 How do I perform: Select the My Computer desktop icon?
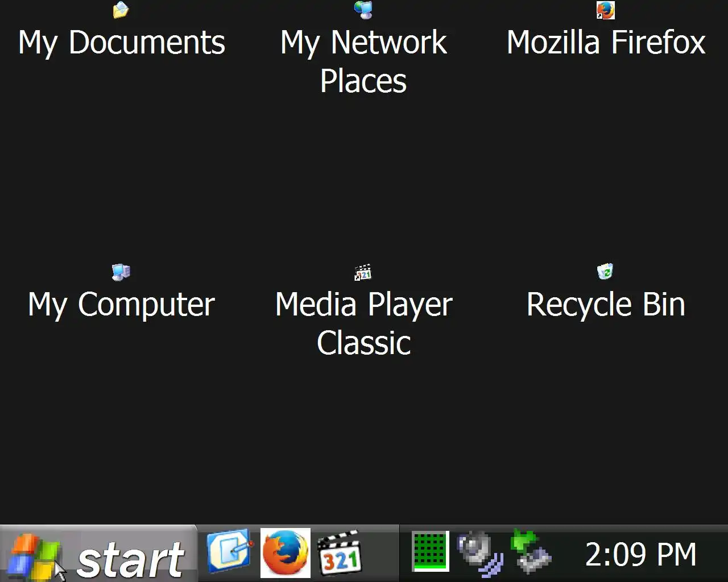click(x=121, y=272)
